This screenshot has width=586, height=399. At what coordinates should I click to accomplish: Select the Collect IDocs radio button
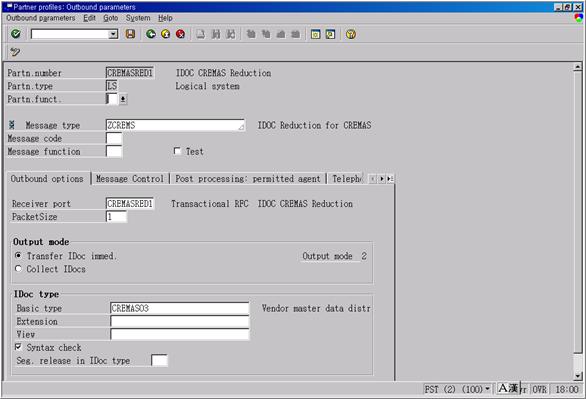click(18, 269)
